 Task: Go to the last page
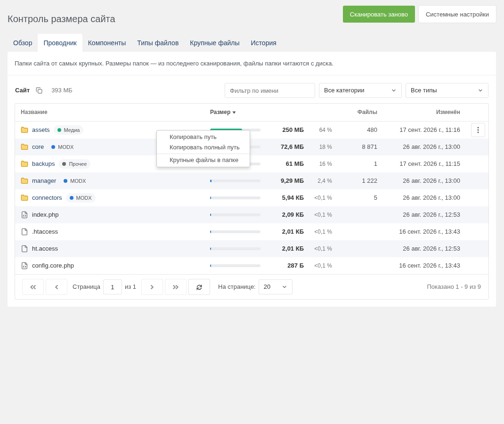(176, 287)
